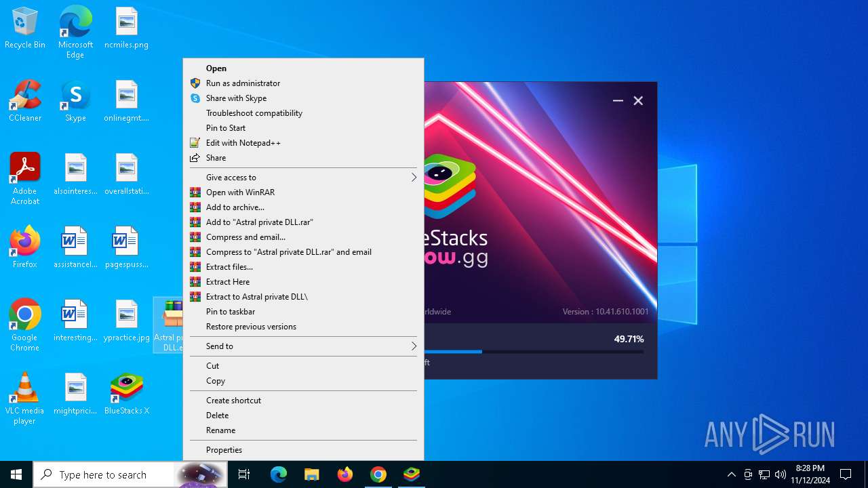Show hidden system tray icons

coord(731,474)
